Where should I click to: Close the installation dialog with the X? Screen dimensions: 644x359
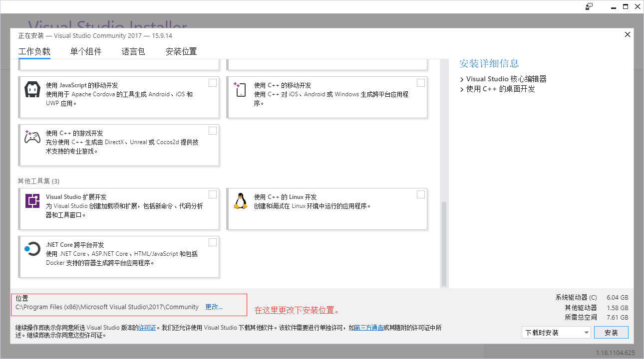(628, 34)
